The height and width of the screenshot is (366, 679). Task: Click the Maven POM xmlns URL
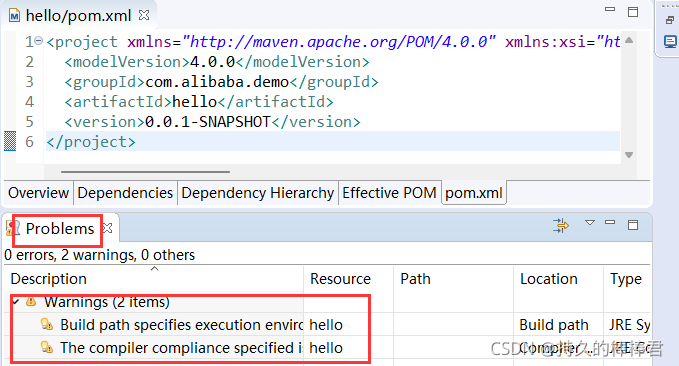coord(339,42)
